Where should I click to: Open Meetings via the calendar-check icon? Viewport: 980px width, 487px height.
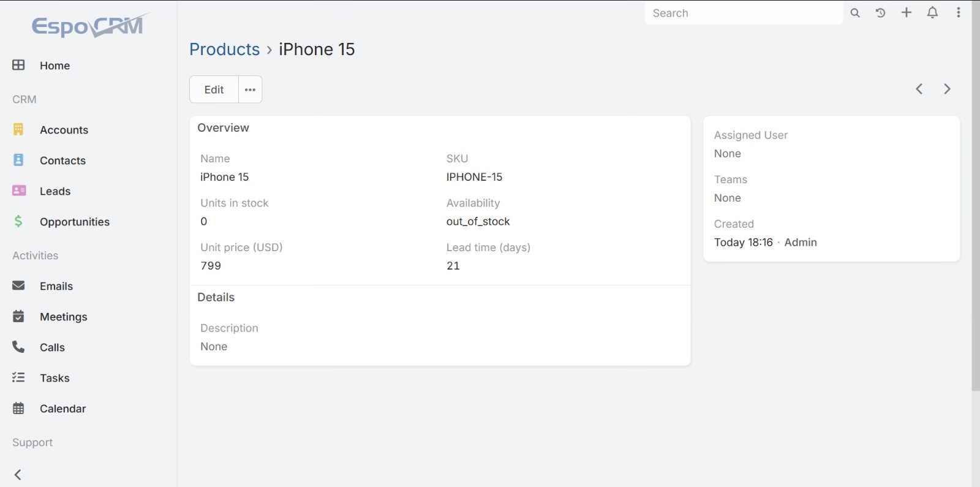click(18, 316)
